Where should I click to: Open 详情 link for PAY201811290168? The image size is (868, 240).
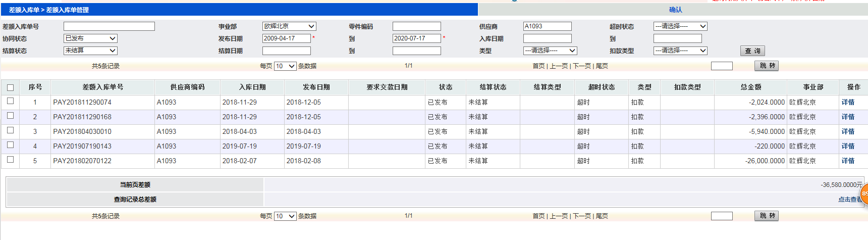848,117
